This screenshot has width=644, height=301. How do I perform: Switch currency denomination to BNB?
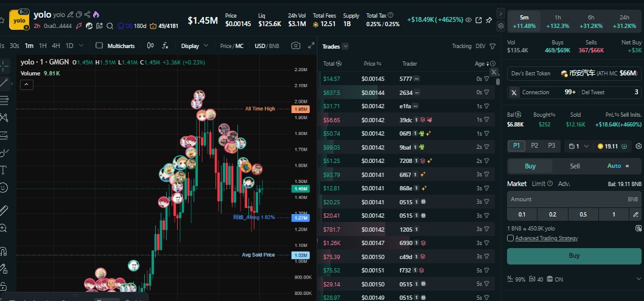[273, 46]
